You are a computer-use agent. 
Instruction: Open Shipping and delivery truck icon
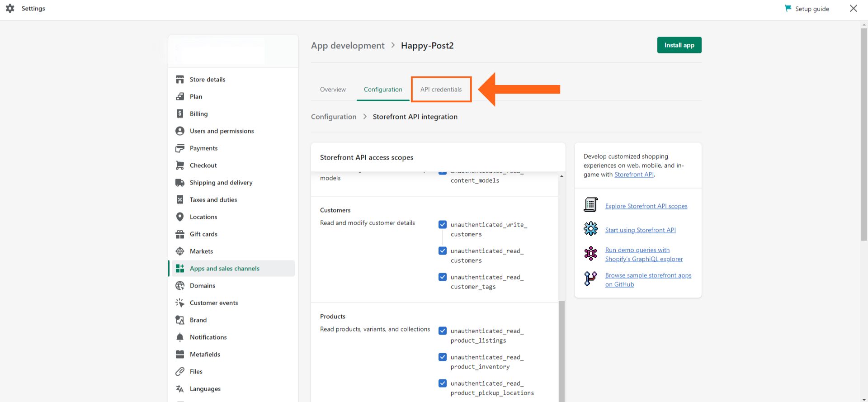(x=180, y=183)
